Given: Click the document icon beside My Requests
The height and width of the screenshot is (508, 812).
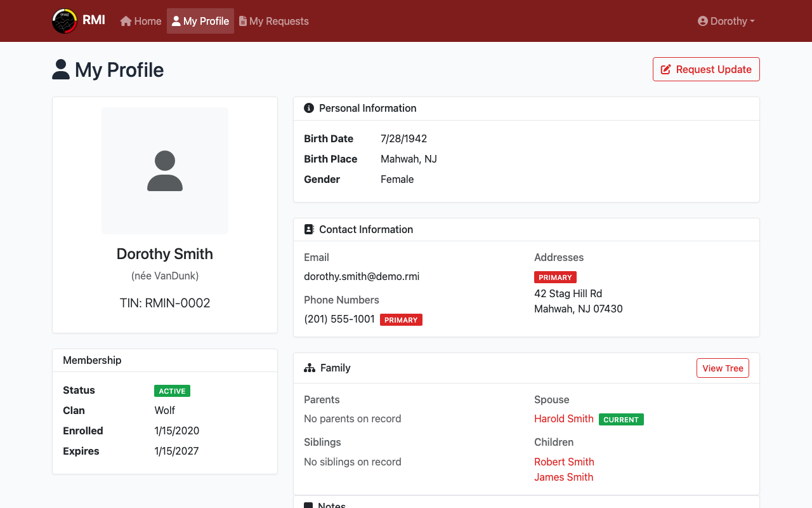Looking at the screenshot, I should coord(243,21).
